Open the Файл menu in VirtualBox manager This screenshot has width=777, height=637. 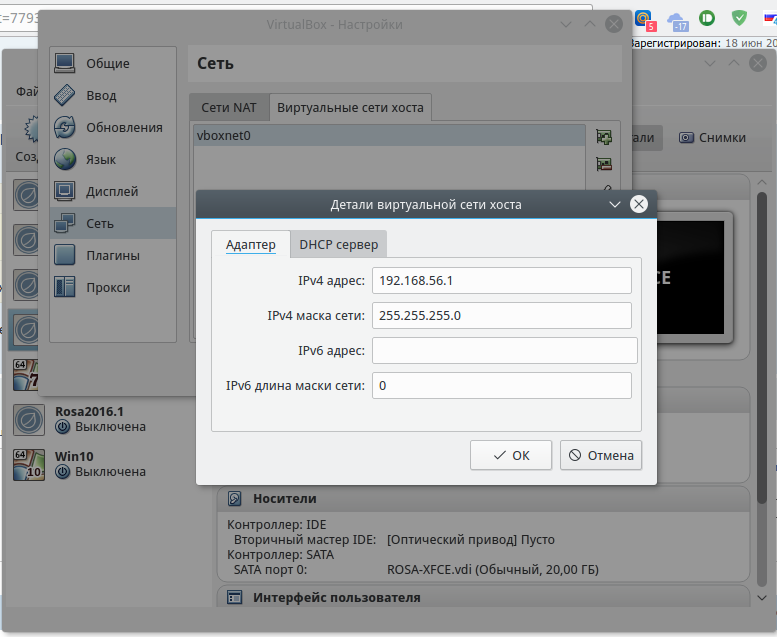click(x=27, y=91)
